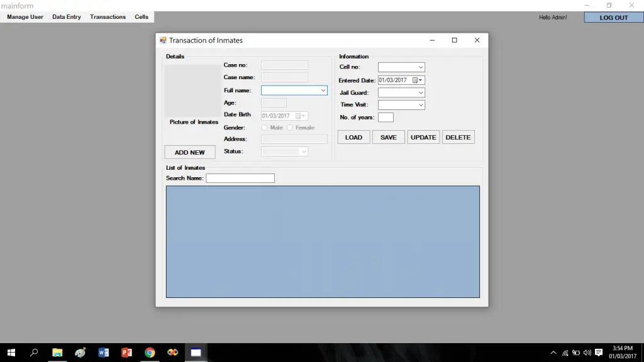
Task: Open Microsoft Word from the taskbar
Action: coord(104,352)
